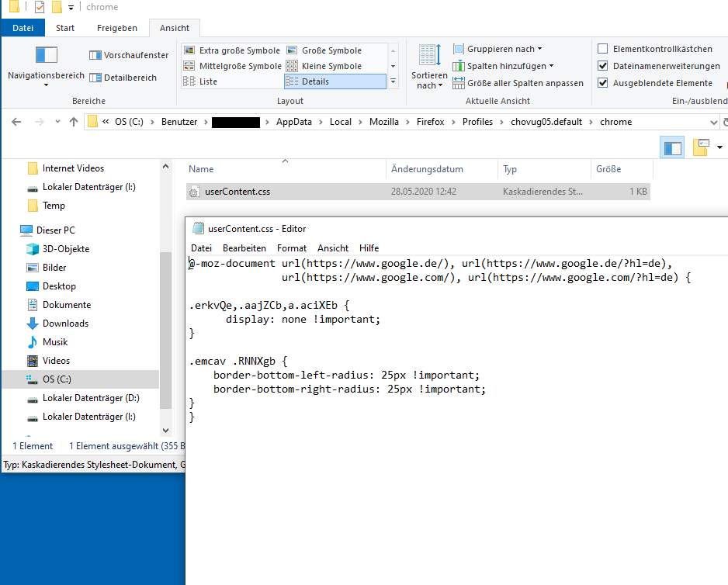
Task: Select OS (C:) drive in sidebar
Action: point(80,379)
